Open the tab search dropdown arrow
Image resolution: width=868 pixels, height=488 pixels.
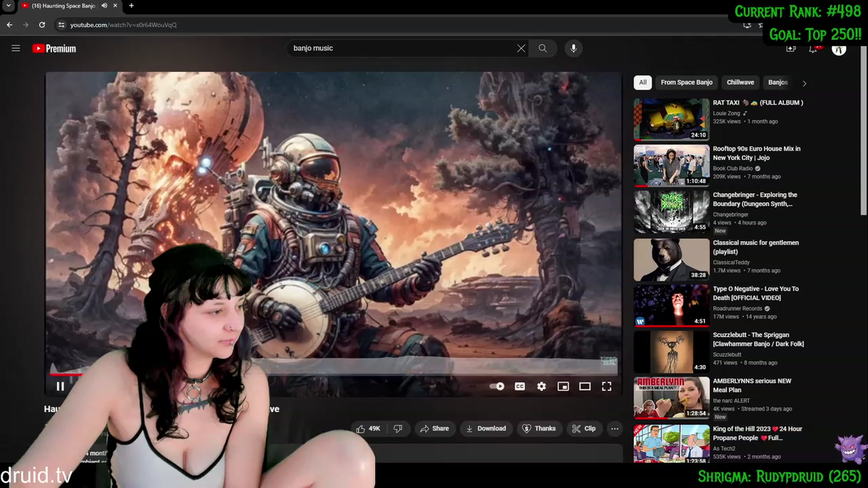8,6
